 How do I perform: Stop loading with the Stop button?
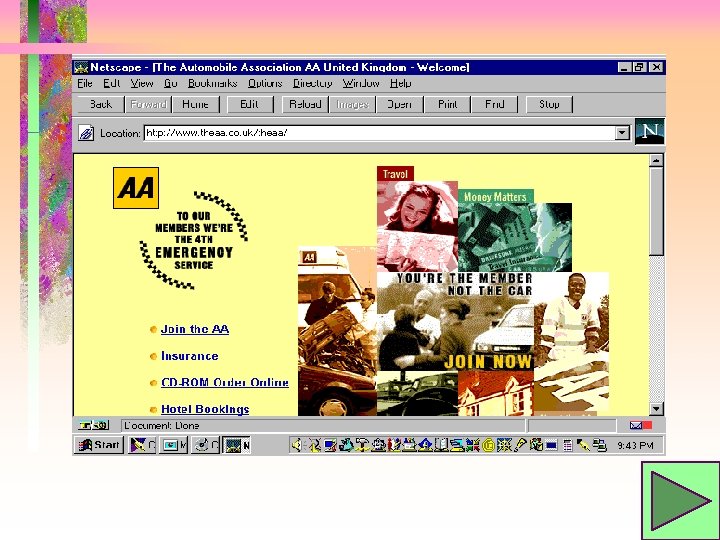point(549,104)
